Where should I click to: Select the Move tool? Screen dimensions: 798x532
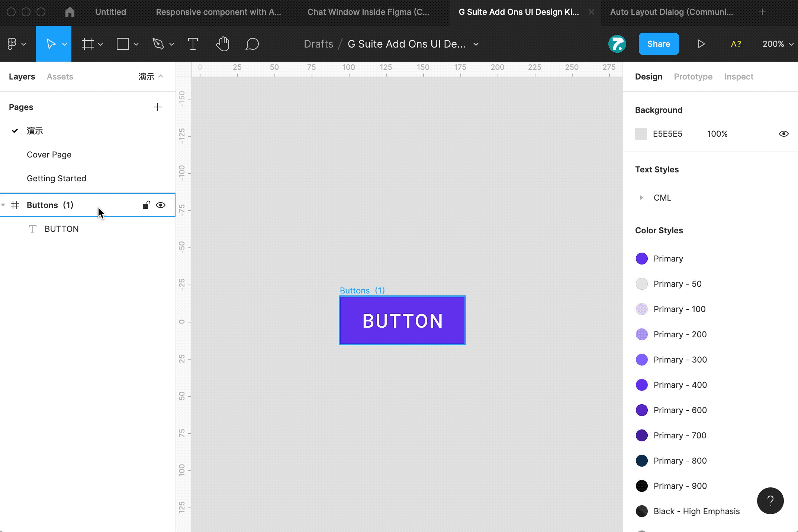pos(51,44)
